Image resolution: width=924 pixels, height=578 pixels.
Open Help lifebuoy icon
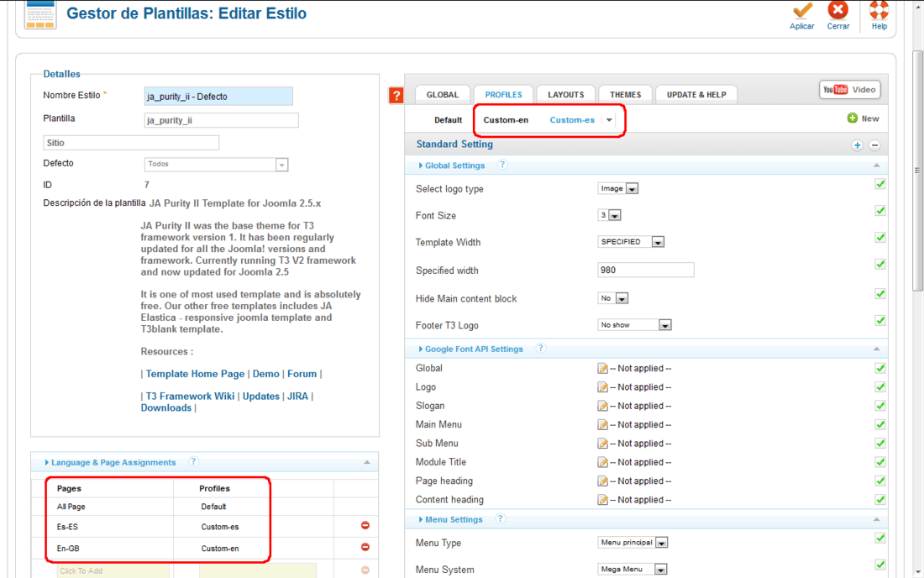pos(879,11)
